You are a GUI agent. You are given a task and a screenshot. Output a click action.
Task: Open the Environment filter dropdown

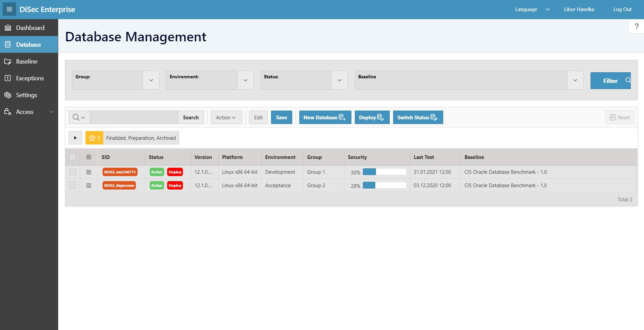(245, 80)
